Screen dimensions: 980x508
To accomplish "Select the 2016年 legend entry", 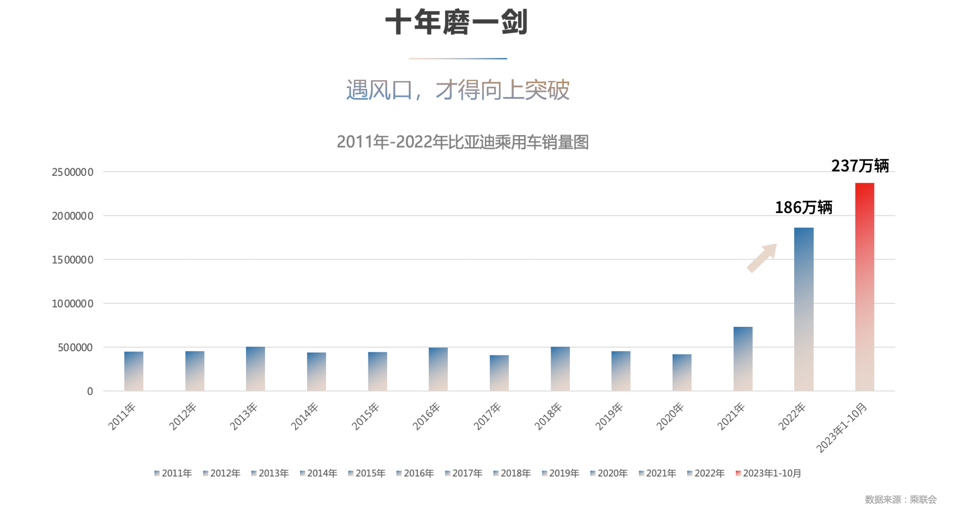I will point(415,473).
